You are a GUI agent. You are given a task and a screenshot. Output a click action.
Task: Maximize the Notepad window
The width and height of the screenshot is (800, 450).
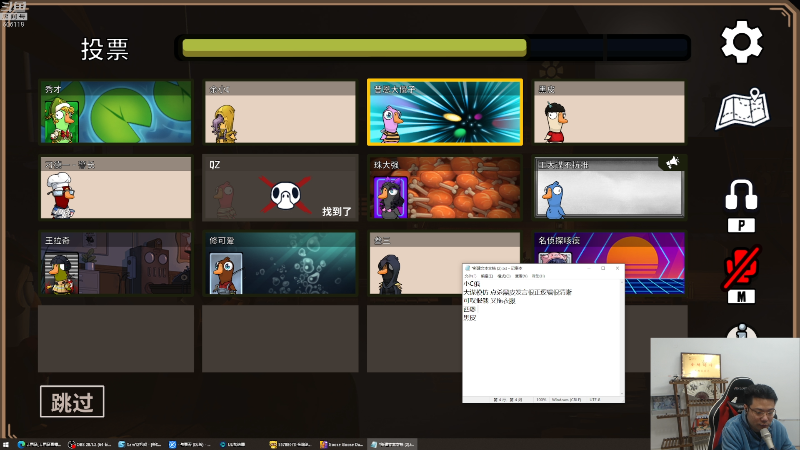pyautogui.click(x=603, y=268)
